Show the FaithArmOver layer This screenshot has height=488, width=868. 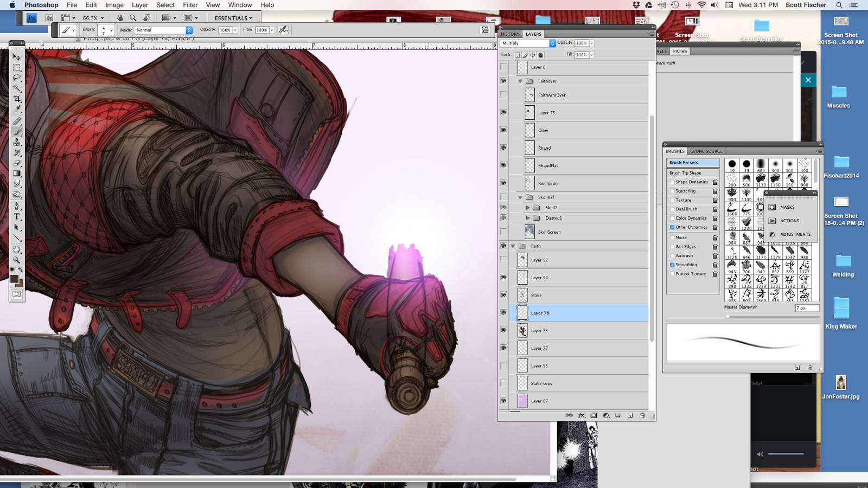[x=503, y=95]
